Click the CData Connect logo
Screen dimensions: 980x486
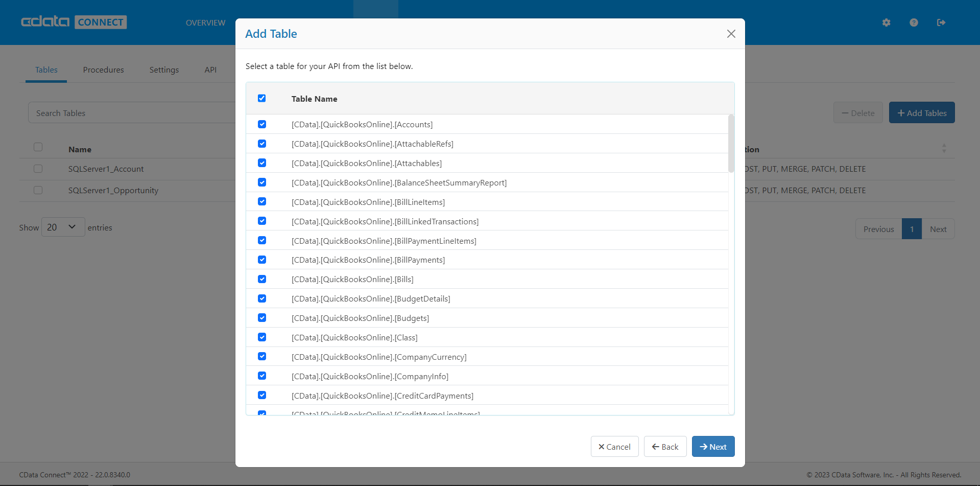click(x=74, y=22)
